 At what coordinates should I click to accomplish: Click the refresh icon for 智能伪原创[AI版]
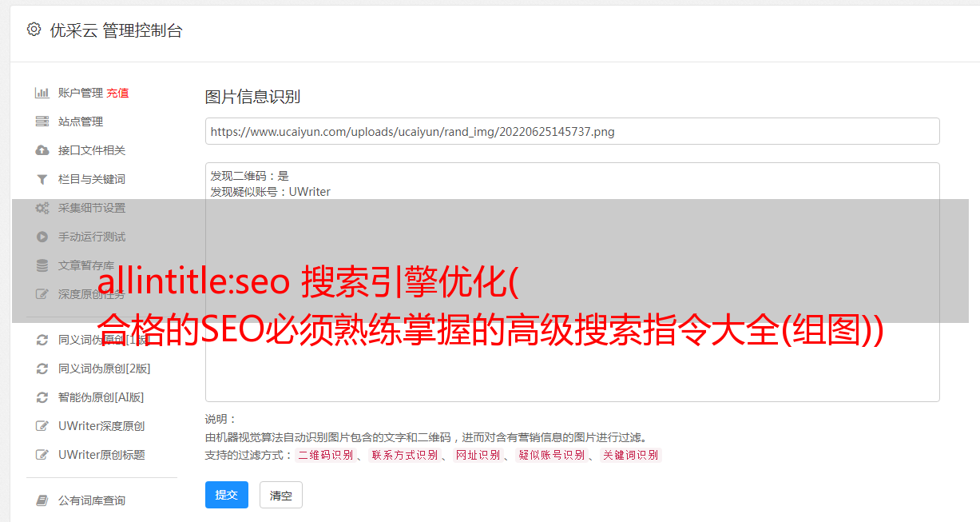pyautogui.click(x=42, y=397)
